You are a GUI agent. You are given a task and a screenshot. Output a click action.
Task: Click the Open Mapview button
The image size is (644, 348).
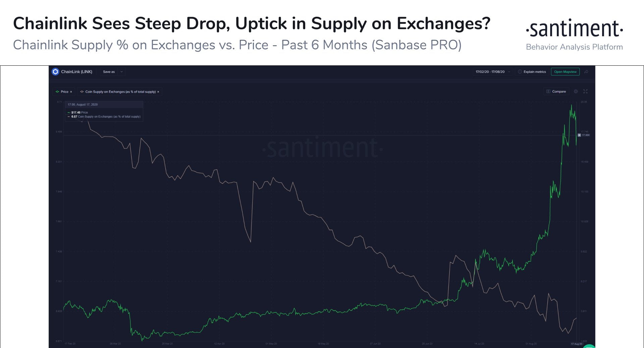tap(565, 72)
